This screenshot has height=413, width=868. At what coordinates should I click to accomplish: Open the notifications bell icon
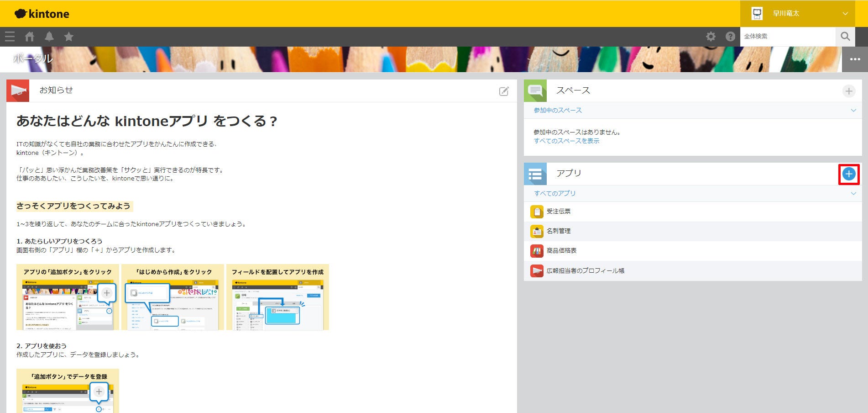pos(49,37)
